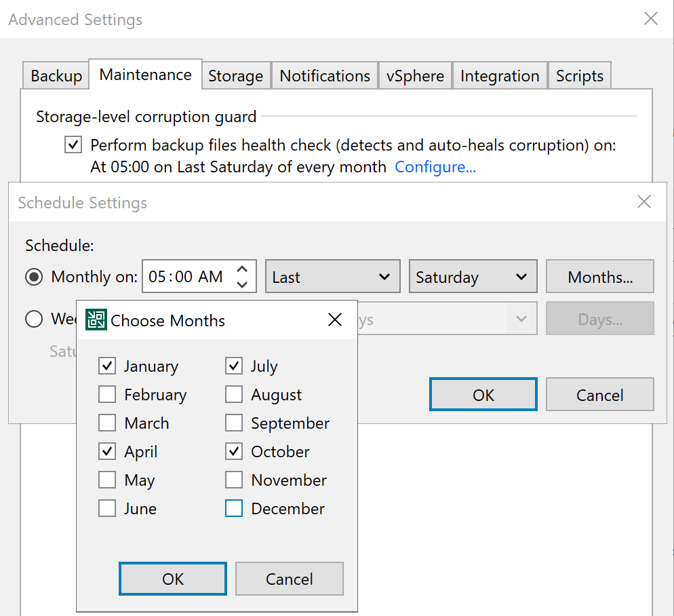Click the Veeam icon in Choose Months title
674x616 pixels.
click(96, 320)
